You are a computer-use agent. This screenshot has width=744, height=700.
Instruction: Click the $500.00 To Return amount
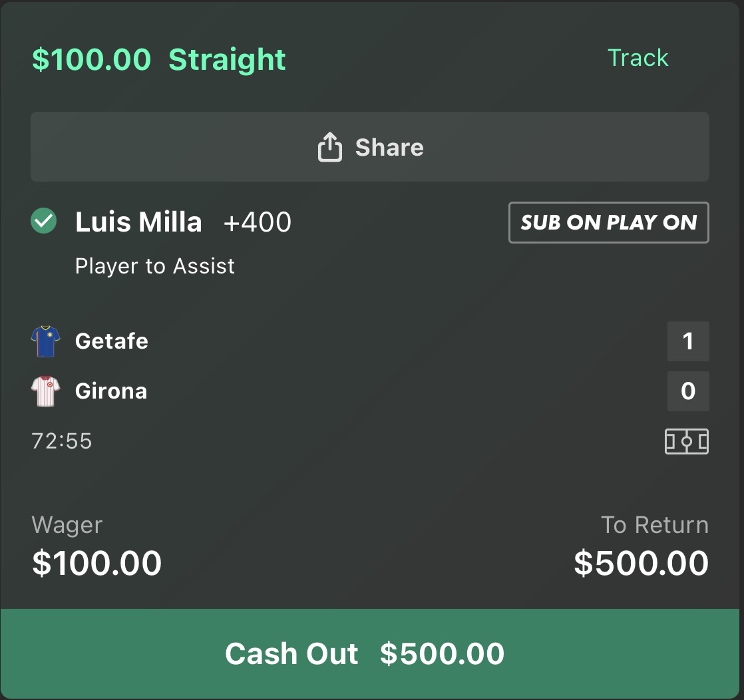click(641, 564)
